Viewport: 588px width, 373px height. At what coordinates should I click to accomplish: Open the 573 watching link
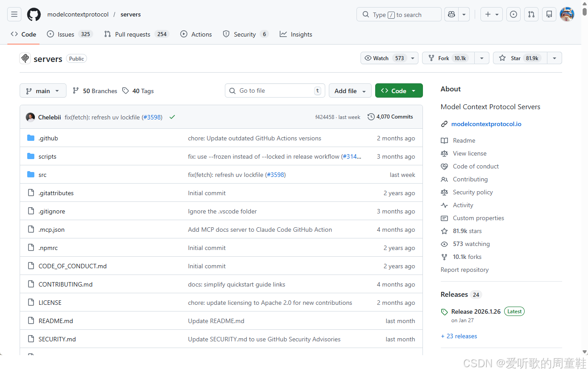click(x=471, y=244)
